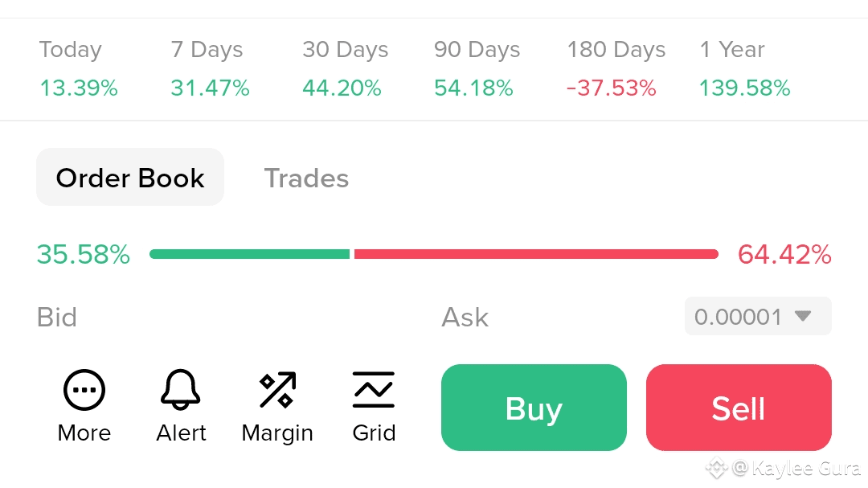Switch to the Trades tab

(306, 178)
